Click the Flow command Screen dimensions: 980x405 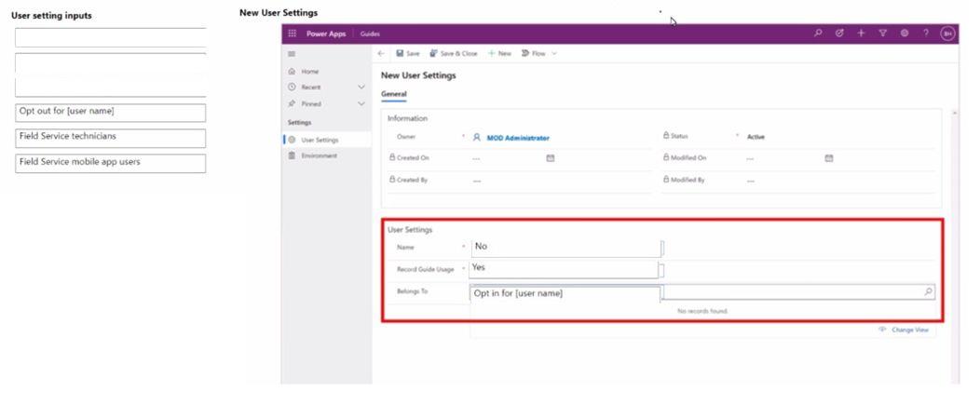(x=533, y=54)
